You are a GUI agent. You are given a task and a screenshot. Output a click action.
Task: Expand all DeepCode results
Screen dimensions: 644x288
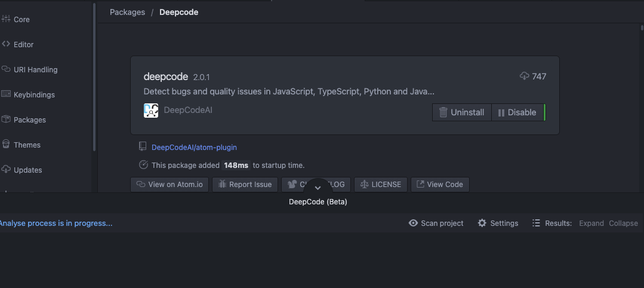click(591, 223)
